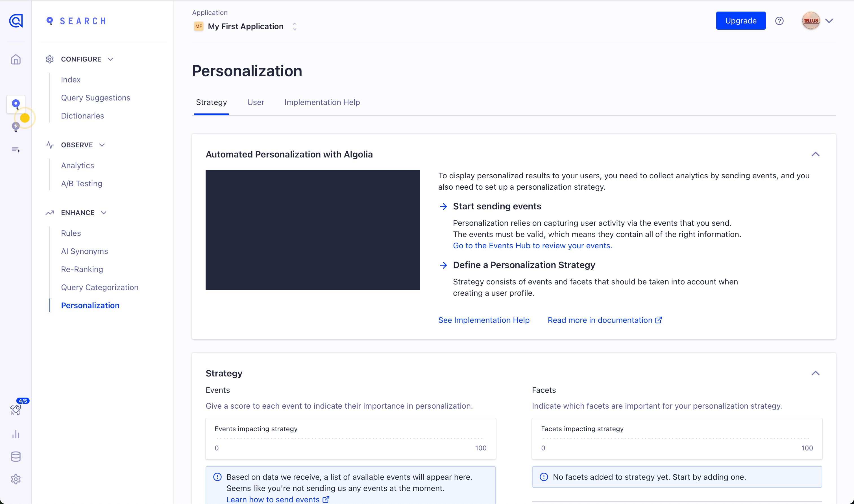The image size is (854, 504).
Task: Open the Home icon in sidebar
Action: tap(16, 60)
